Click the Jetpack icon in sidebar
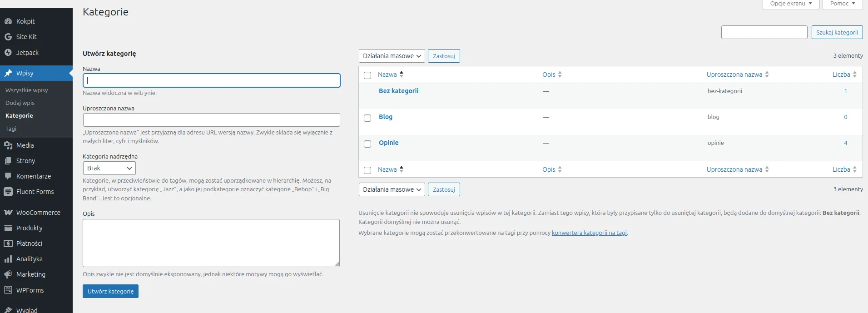The height and width of the screenshot is (313, 868). point(8,53)
